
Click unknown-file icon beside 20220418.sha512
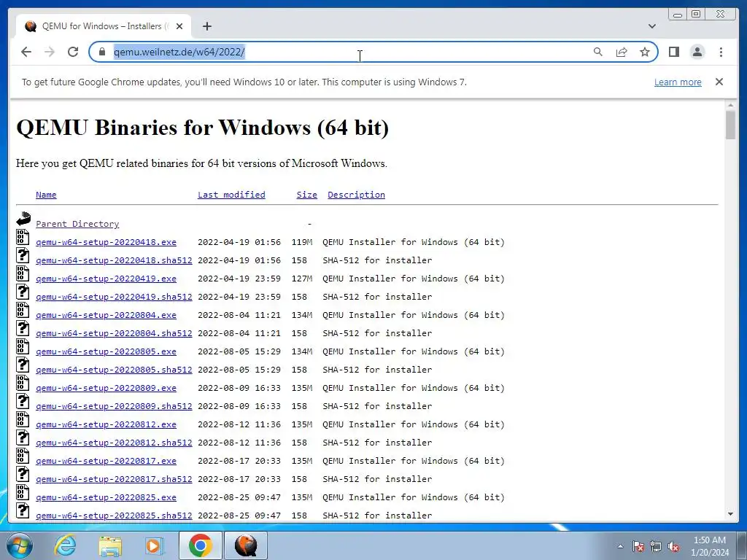coord(23,254)
